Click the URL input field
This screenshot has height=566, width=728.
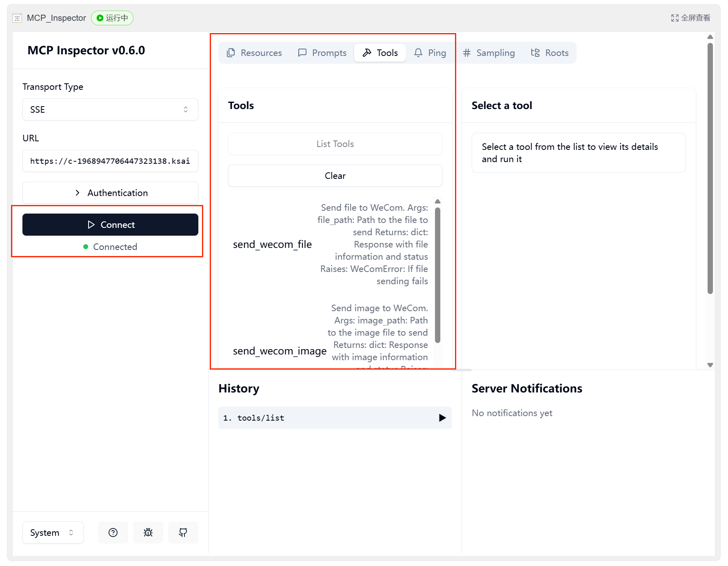click(x=110, y=161)
